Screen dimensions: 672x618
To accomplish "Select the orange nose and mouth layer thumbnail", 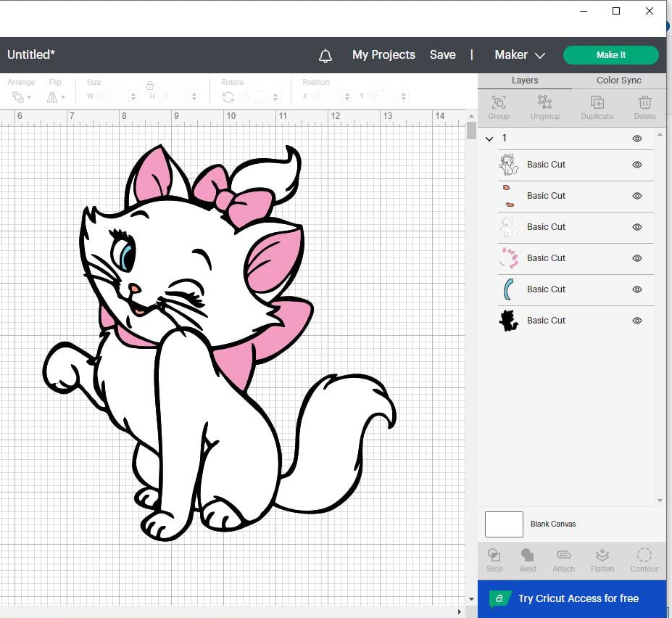I will click(x=508, y=196).
